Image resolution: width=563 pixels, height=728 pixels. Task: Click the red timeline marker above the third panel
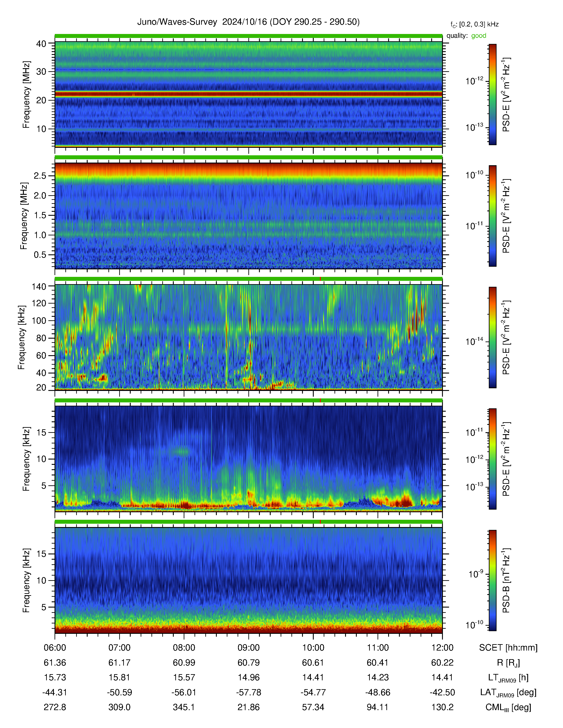click(320, 279)
